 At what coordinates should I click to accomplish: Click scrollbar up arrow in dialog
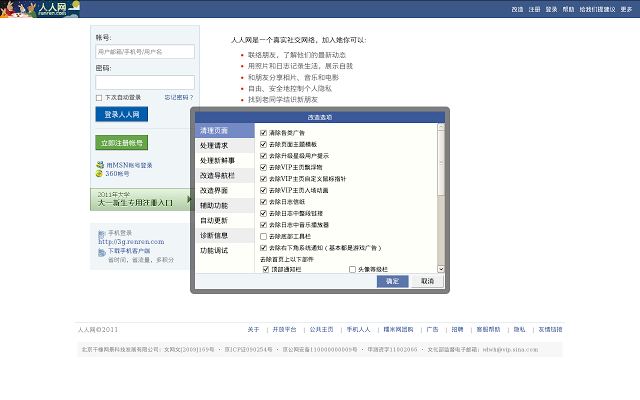(441, 127)
